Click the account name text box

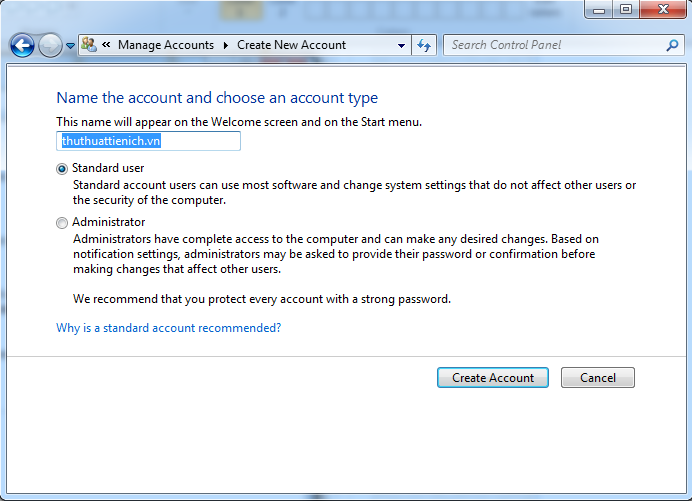tap(148, 141)
